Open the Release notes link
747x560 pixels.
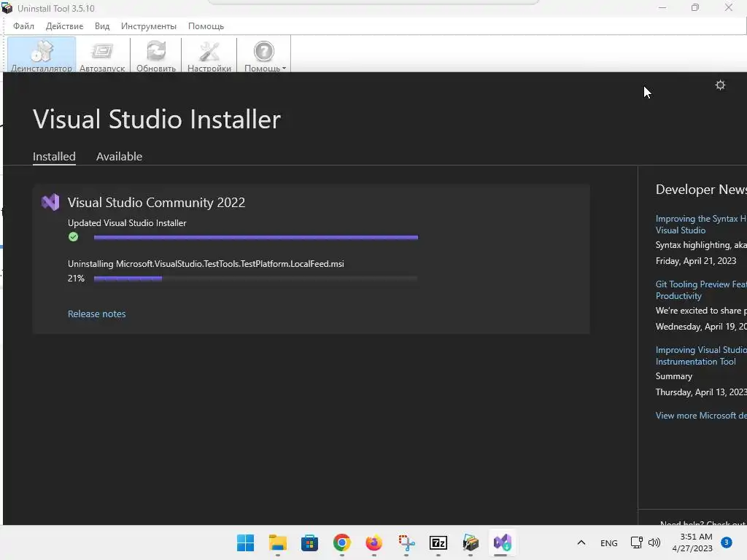tap(97, 314)
